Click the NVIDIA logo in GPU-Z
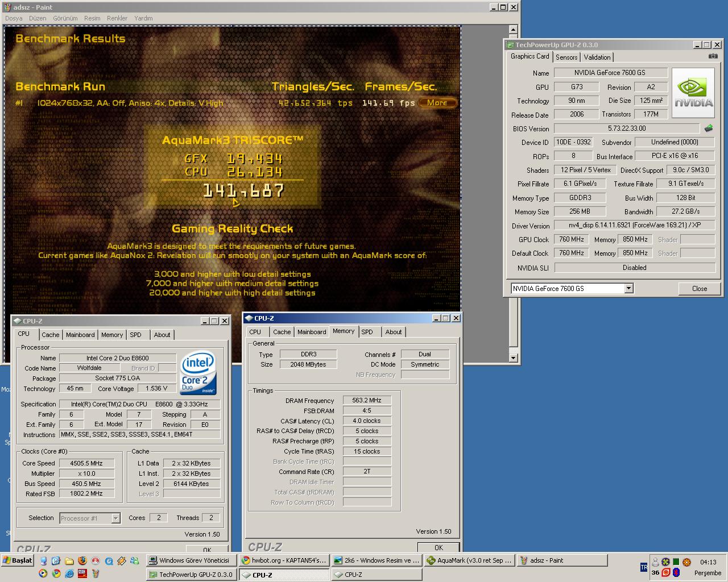The width and height of the screenshot is (728, 582). [x=693, y=93]
